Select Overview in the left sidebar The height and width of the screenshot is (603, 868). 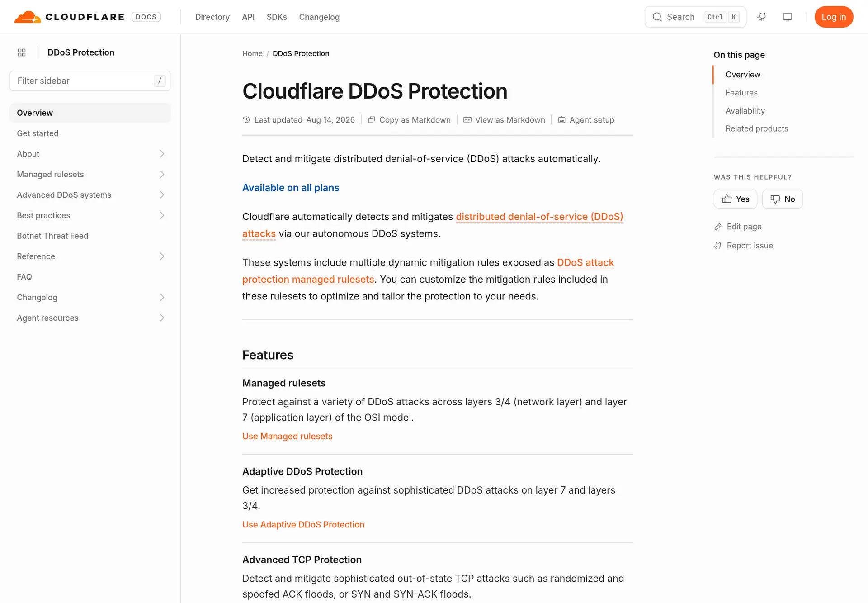click(90, 113)
